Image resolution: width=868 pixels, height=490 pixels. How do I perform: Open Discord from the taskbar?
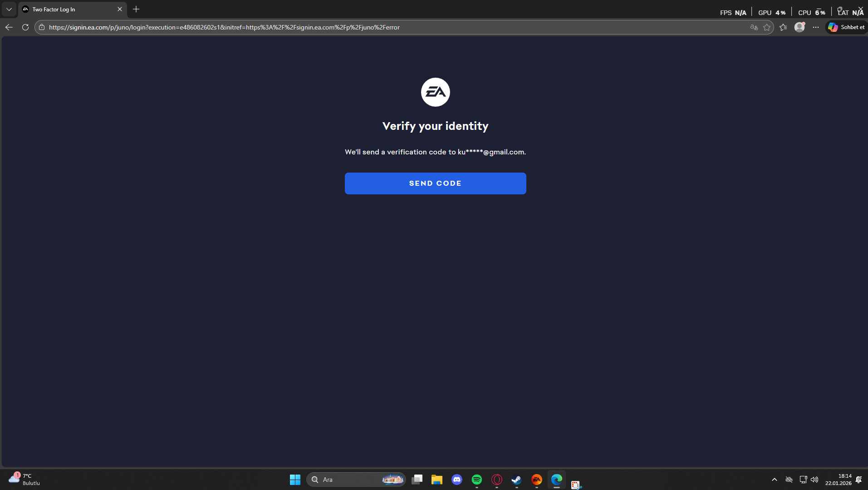[x=457, y=480]
